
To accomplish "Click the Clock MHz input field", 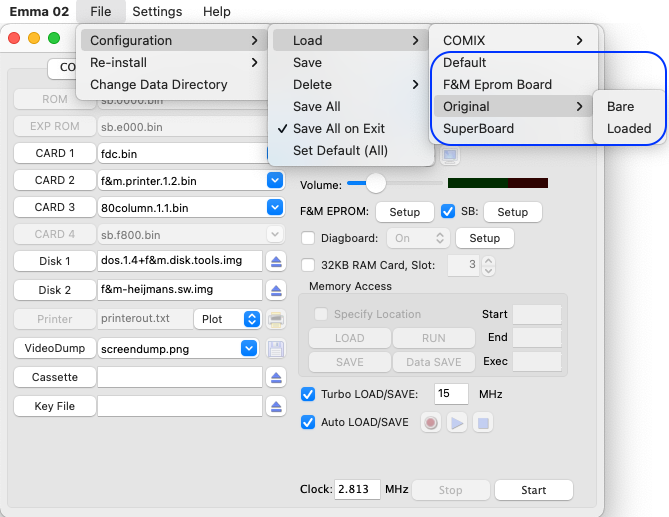I will (x=357, y=489).
